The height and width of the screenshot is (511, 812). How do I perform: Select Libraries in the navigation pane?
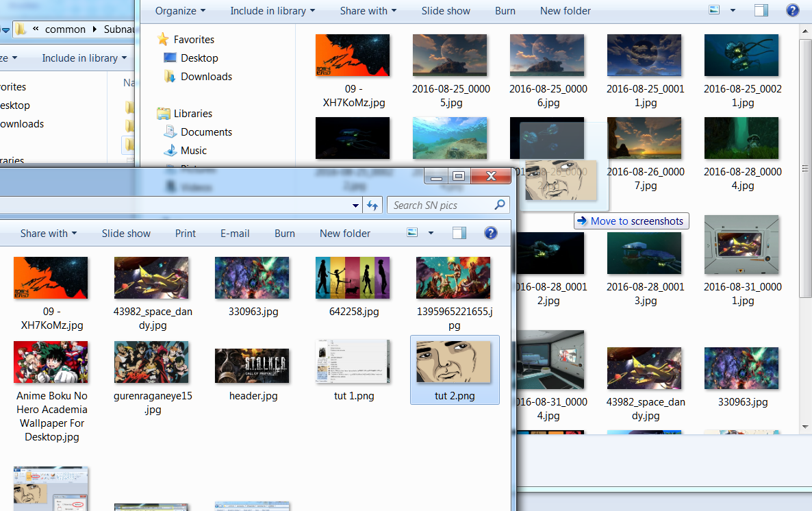pyautogui.click(x=192, y=114)
